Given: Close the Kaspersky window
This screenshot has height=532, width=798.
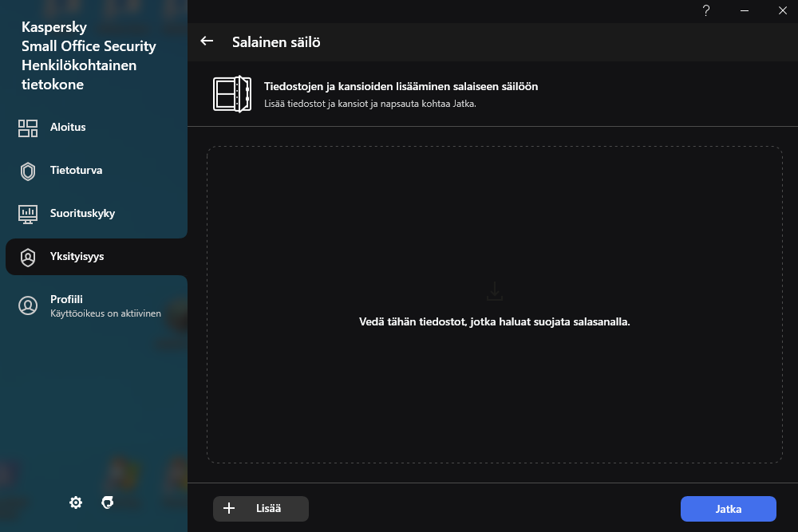Looking at the screenshot, I should point(782,10).
